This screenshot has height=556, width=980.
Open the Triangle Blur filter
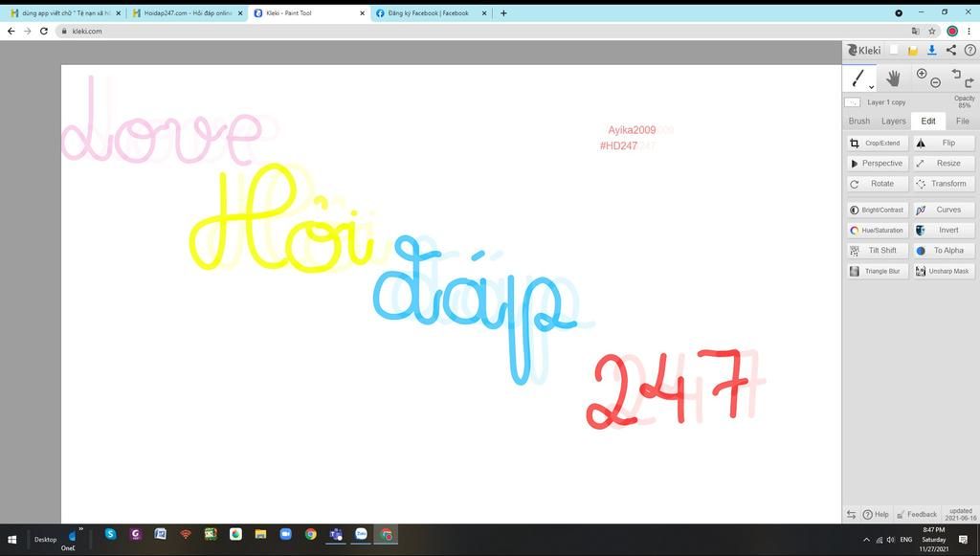(x=878, y=271)
